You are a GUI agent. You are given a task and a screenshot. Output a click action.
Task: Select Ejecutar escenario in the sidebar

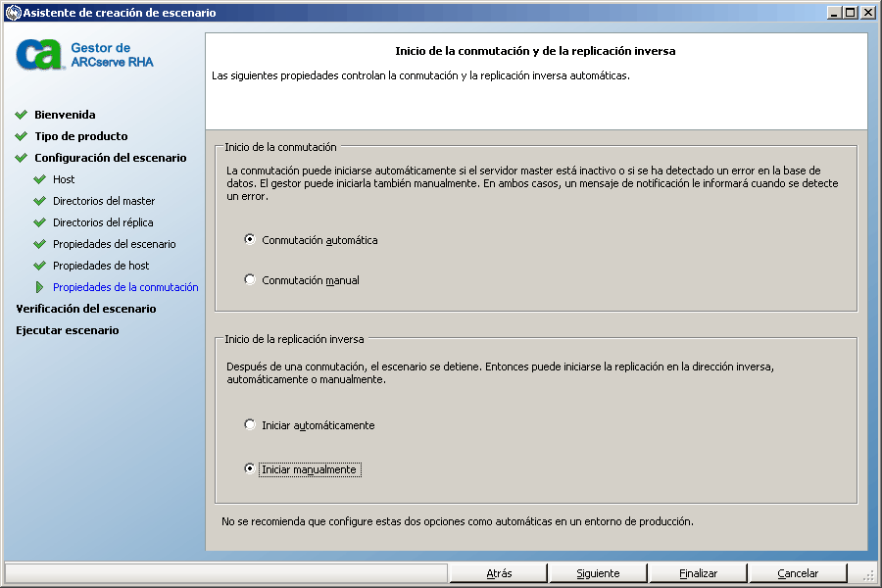click(x=68, y=330)
